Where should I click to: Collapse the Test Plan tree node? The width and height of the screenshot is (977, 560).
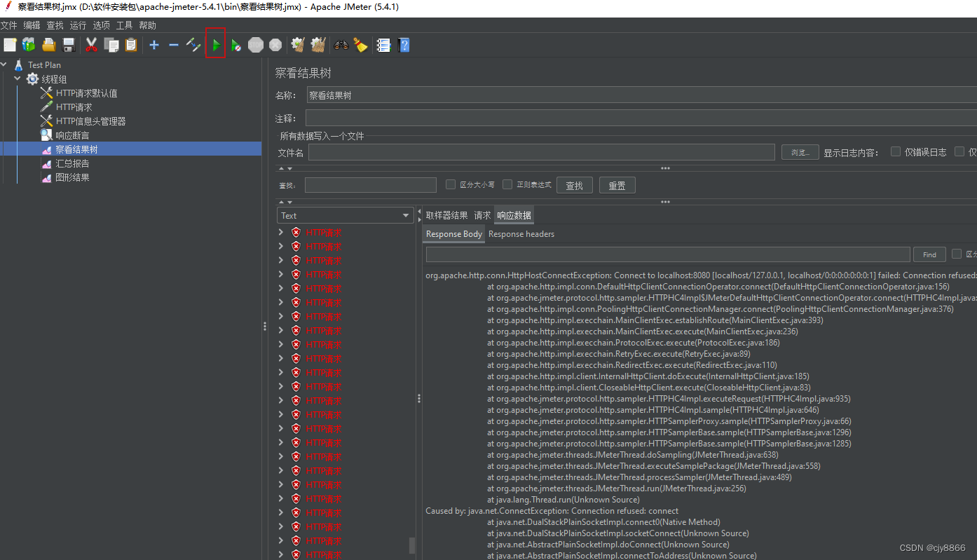pos(4,65)
